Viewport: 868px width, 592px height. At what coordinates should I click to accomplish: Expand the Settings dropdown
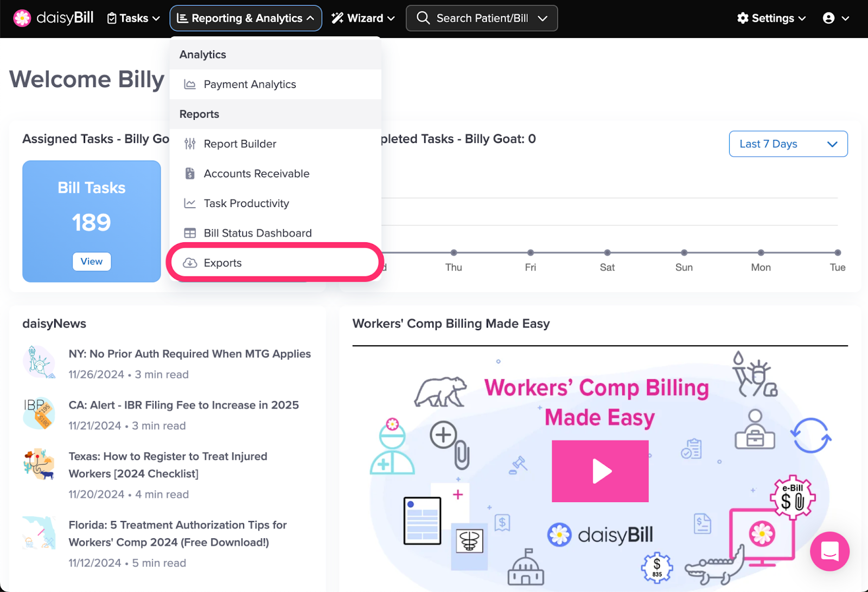[771, 18]
